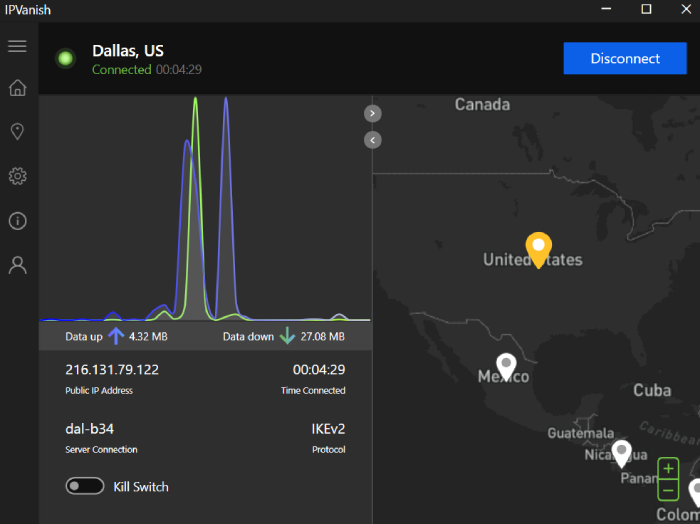Zoom out on the map
Image resolution: width=700 pixels, height=524 pixels.
668,490
